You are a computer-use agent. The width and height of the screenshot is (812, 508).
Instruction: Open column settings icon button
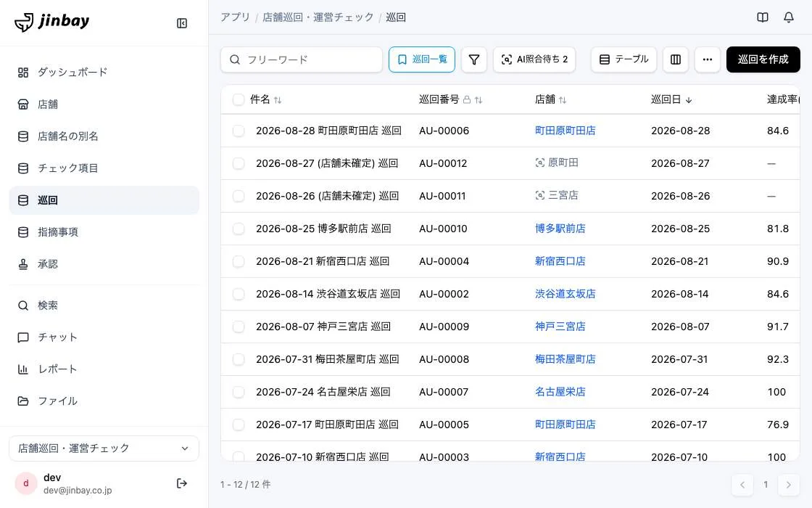click(x=675, y=60)
